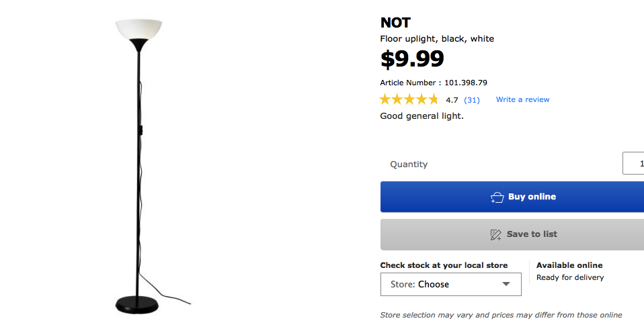Click the "Available online" status text
644x329 pixels.
click(569, 265)
